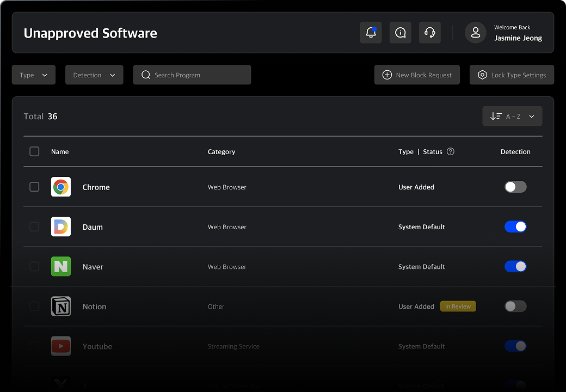This screenshot has height=392, width=566.
Task: Click Web Browser category in Naver row
Action: 227,267
